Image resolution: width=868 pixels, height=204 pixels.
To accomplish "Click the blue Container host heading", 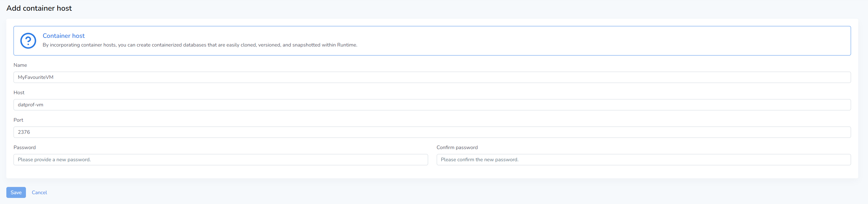I will (63, 36).
